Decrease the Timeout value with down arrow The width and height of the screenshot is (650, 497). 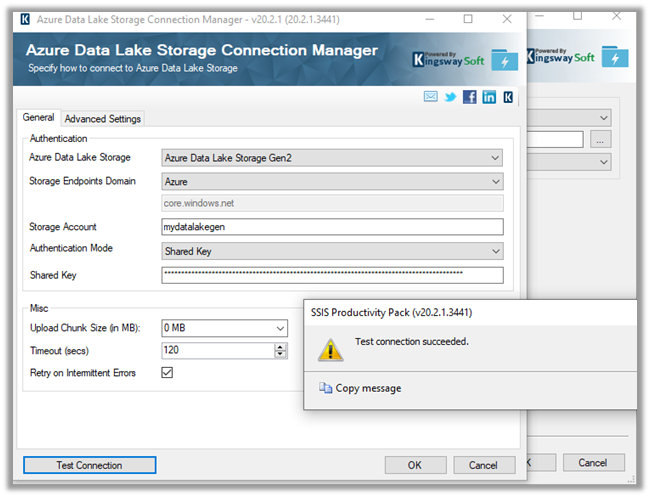point(280,354)
